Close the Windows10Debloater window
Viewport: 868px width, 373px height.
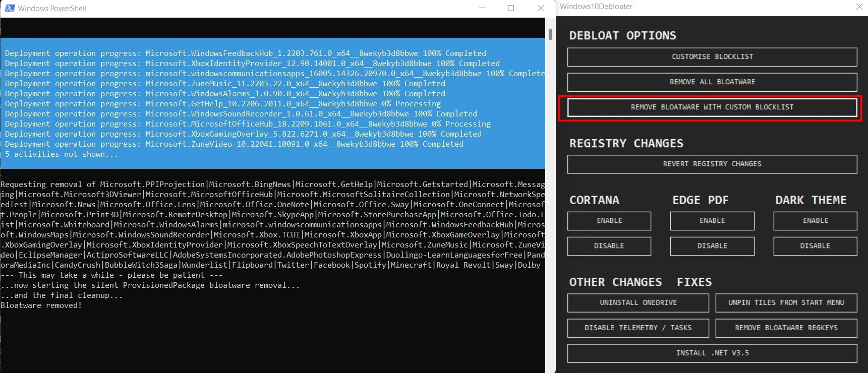click(859, 7)
